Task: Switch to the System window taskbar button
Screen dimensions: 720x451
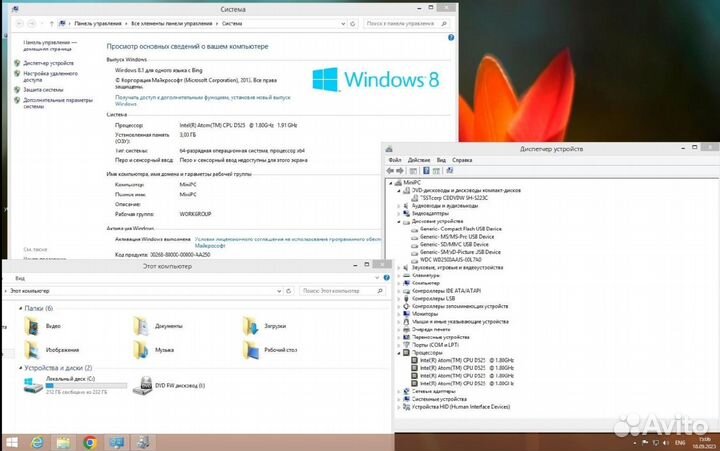Action: pos(117,442)
